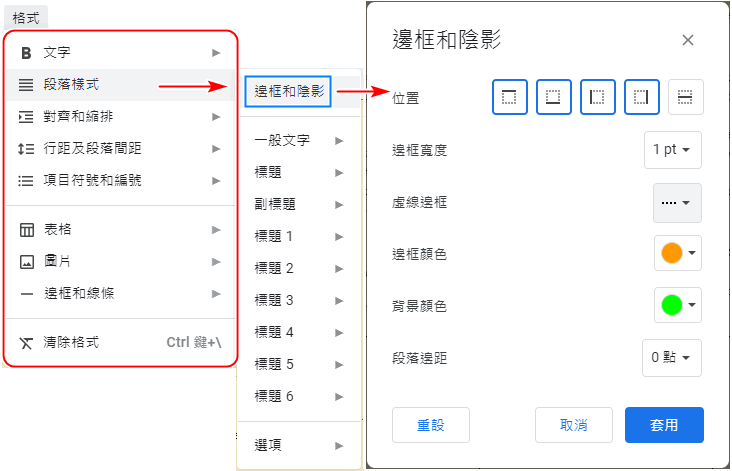Choose 清除格式 menu item
The width and height of the screenshot is (732, 471).
click(x=120, y=343)
